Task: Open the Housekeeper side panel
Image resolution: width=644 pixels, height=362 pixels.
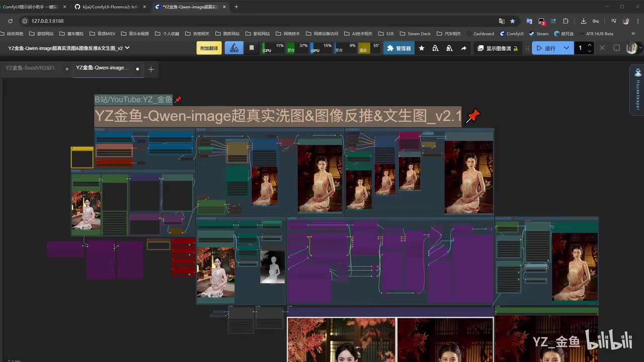Action: [x=637, y=90]
